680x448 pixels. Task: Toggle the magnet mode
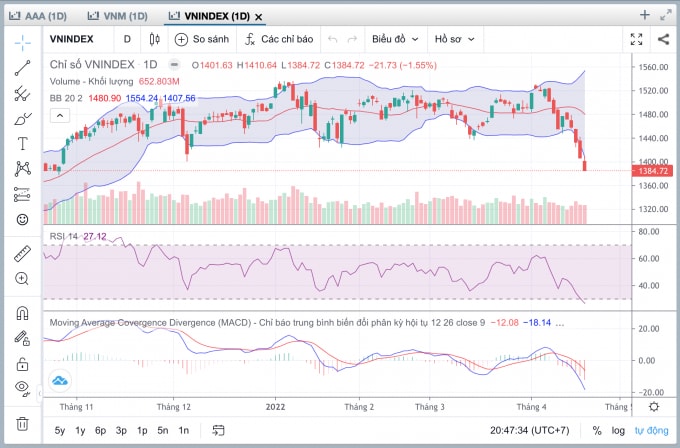[x=23, y=313]
